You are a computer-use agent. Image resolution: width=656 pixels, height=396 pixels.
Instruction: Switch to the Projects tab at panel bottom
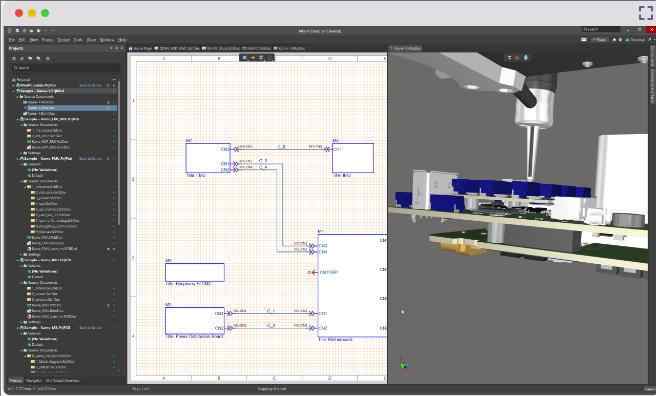point(16,381)
